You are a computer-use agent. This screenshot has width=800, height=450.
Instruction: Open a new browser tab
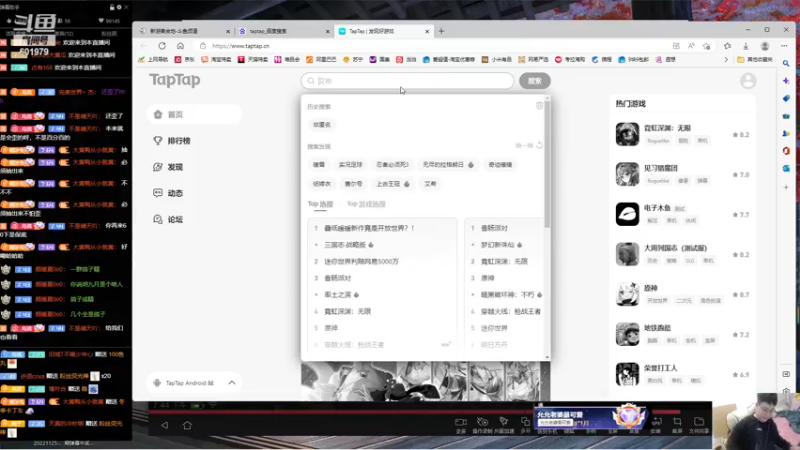(x=441, y=31)
